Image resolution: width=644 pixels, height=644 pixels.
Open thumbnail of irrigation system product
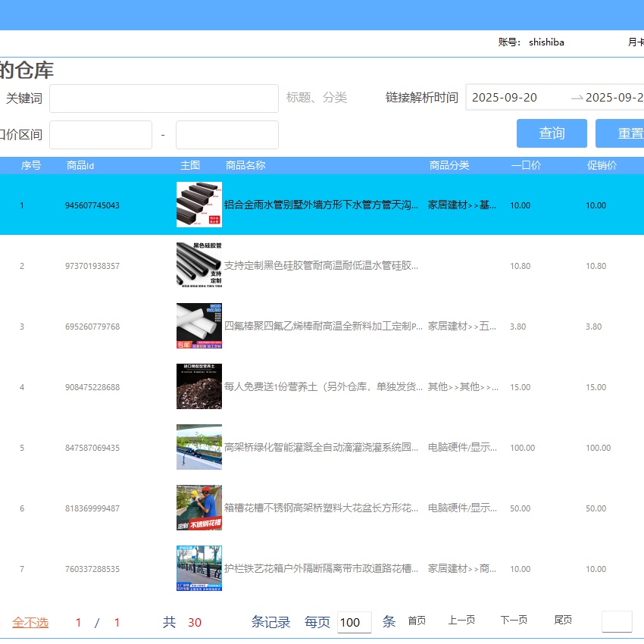[199, 447]
